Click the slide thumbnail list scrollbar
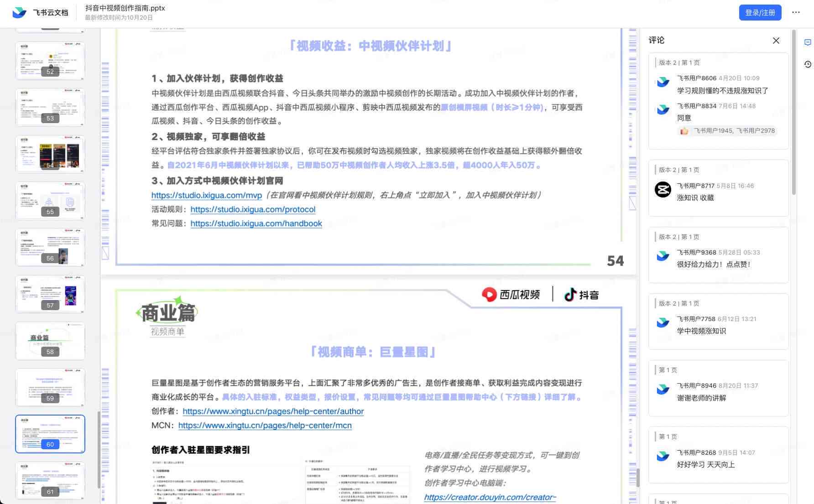Image resolution: width=814 pixels, height=504 pixels. point(99,450)
